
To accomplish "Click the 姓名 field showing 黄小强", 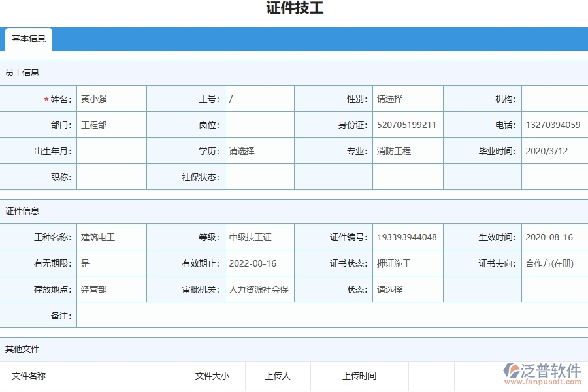I will [112, 99].
